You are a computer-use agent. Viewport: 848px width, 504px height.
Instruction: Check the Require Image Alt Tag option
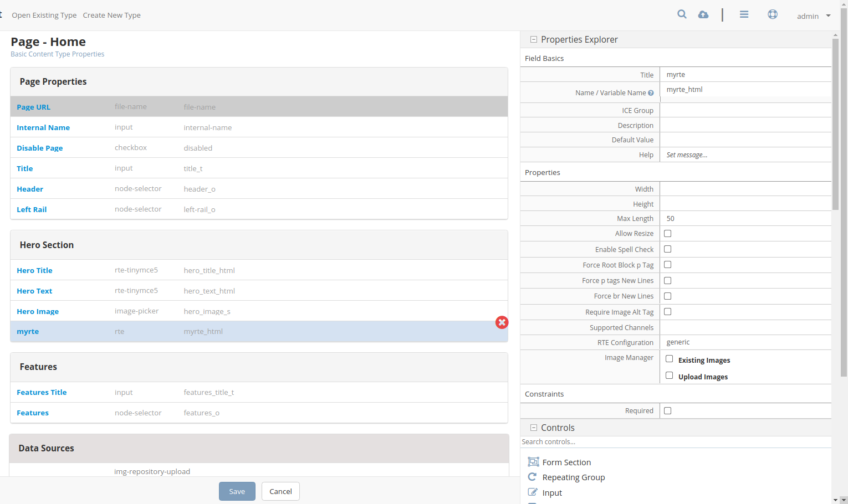click(x=667, y=311)
